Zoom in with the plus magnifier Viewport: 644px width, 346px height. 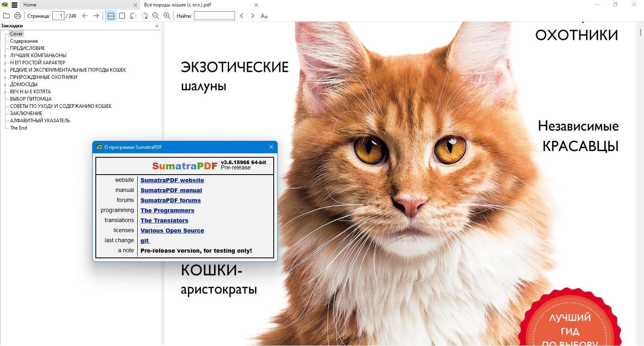pos(167,16)
